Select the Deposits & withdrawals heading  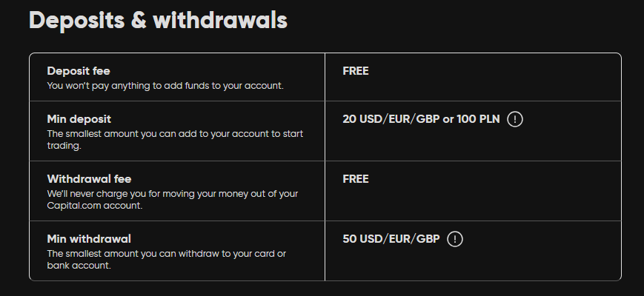tap(158, 20)
